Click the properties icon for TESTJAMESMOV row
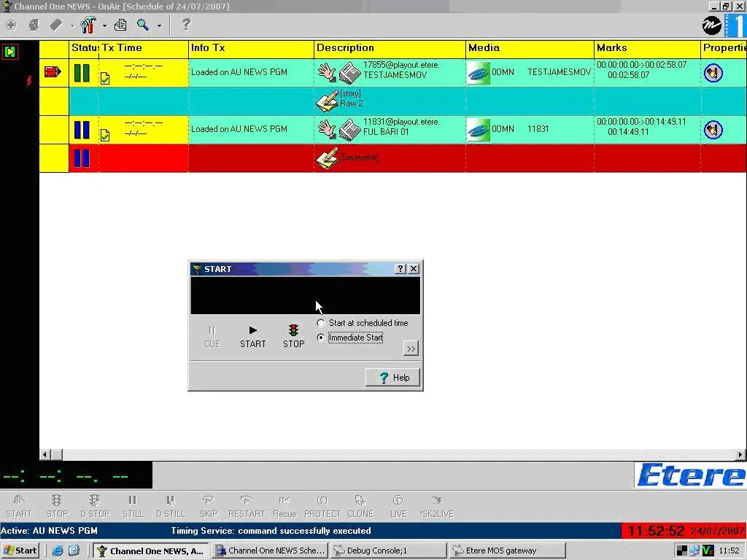This screenshot has height=560, width=747. tap(713, 72)
